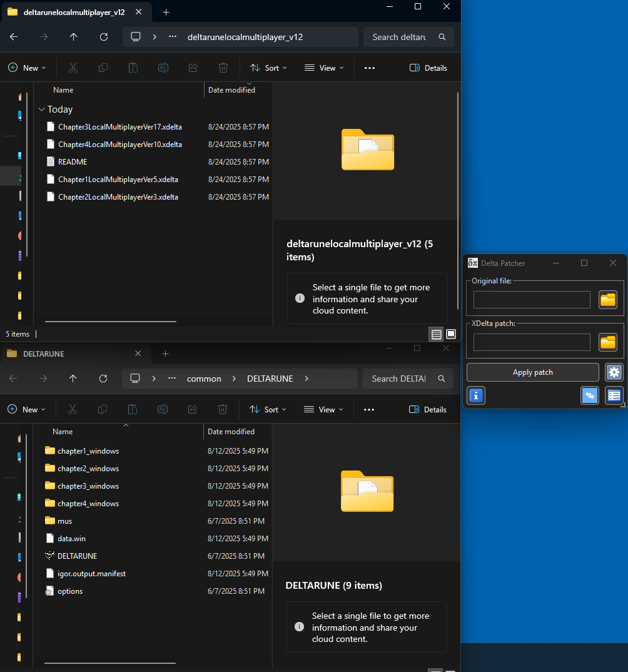Image resolution: width=628 pixels, height=672 pixels.
Task: Browse for original file in Delta Patcher
Action: coord(608,300)
